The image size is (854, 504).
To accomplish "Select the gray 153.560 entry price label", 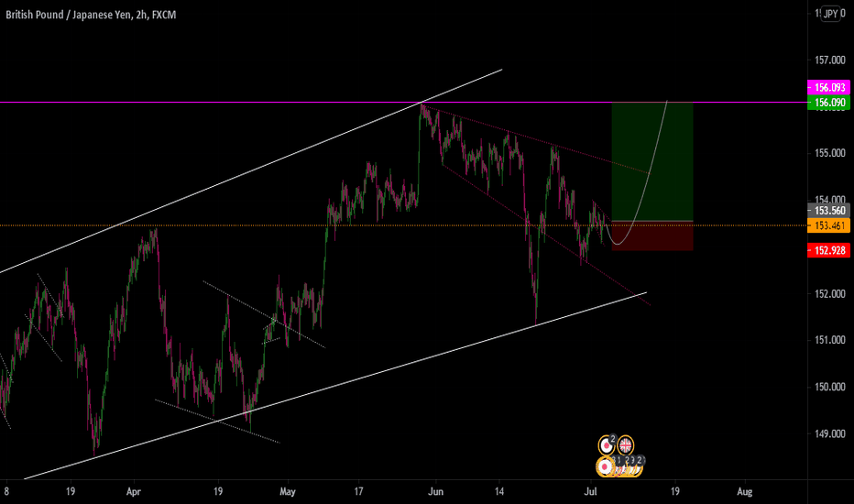I will (828, 211).
